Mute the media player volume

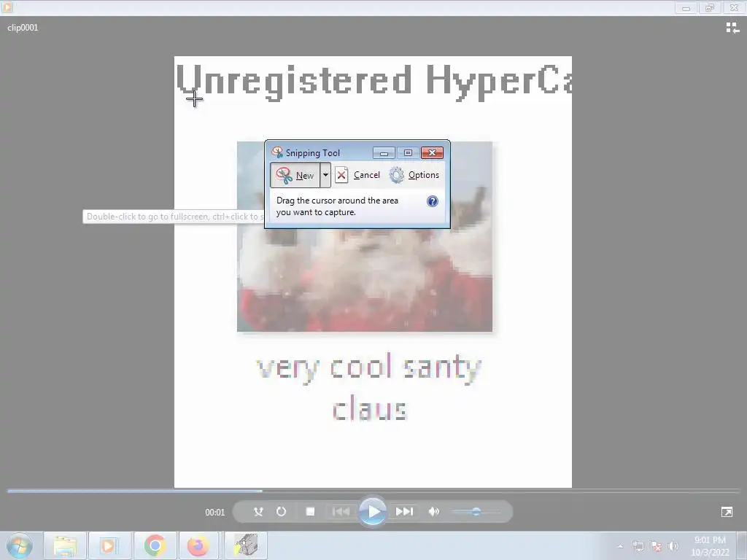433,512
